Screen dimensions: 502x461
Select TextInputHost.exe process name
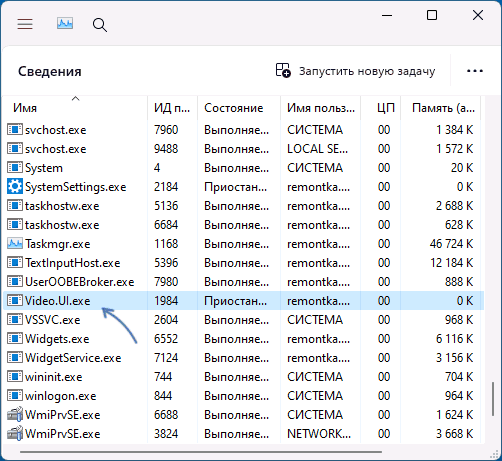pos(73,263)
